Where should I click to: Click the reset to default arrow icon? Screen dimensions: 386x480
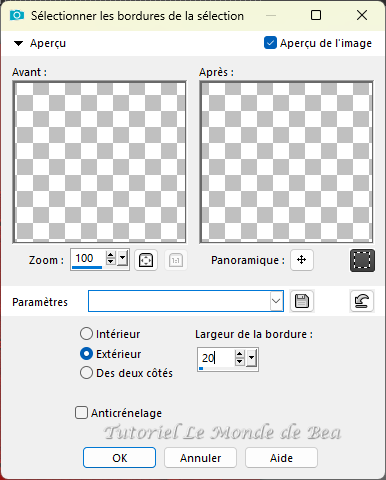362,301
